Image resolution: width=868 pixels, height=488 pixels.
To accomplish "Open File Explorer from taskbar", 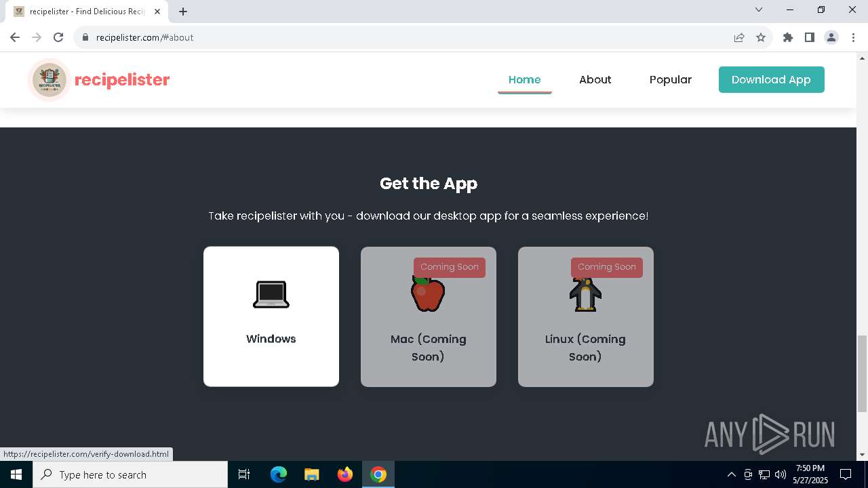I will click(311, 474).
